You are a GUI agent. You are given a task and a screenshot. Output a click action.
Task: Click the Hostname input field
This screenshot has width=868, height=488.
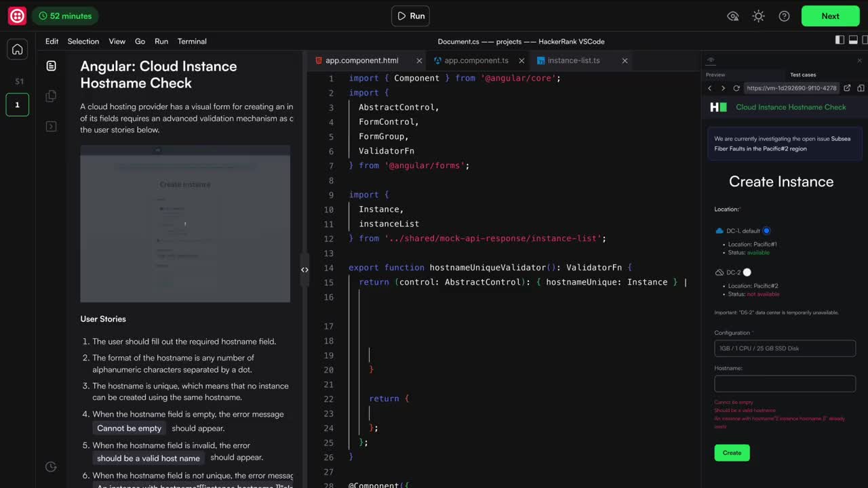(785, 384)
